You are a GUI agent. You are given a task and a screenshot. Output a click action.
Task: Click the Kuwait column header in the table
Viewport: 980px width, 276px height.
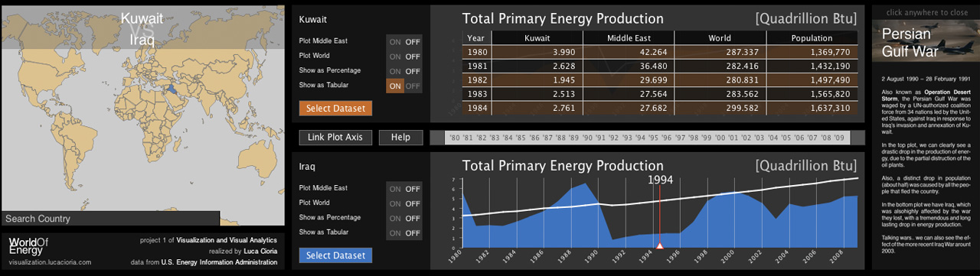(x=537, y=38)
